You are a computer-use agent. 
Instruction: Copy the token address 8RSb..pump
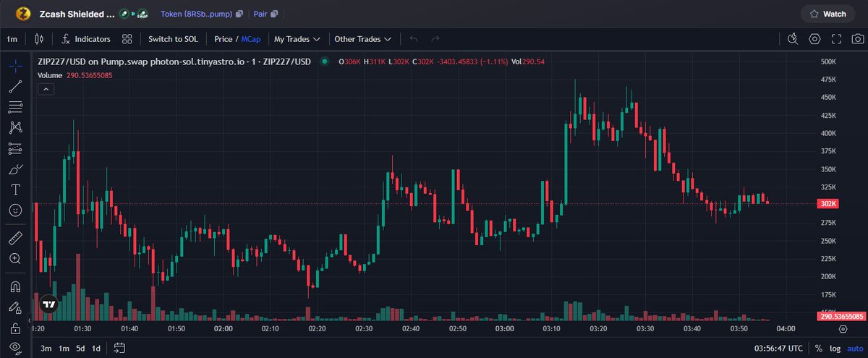pos(239,14)
